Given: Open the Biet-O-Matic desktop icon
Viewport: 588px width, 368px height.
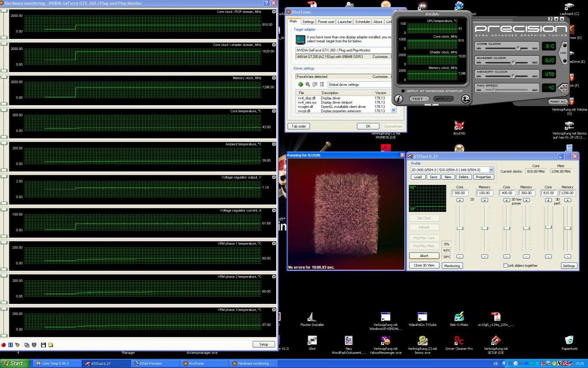Looking at the screenshot, I should click(x=459, y=319).
